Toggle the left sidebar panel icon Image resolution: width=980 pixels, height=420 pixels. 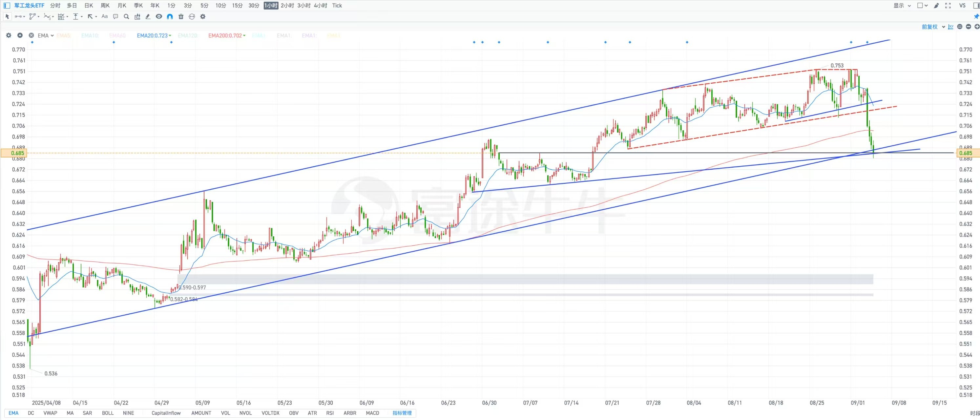point(7,5)
